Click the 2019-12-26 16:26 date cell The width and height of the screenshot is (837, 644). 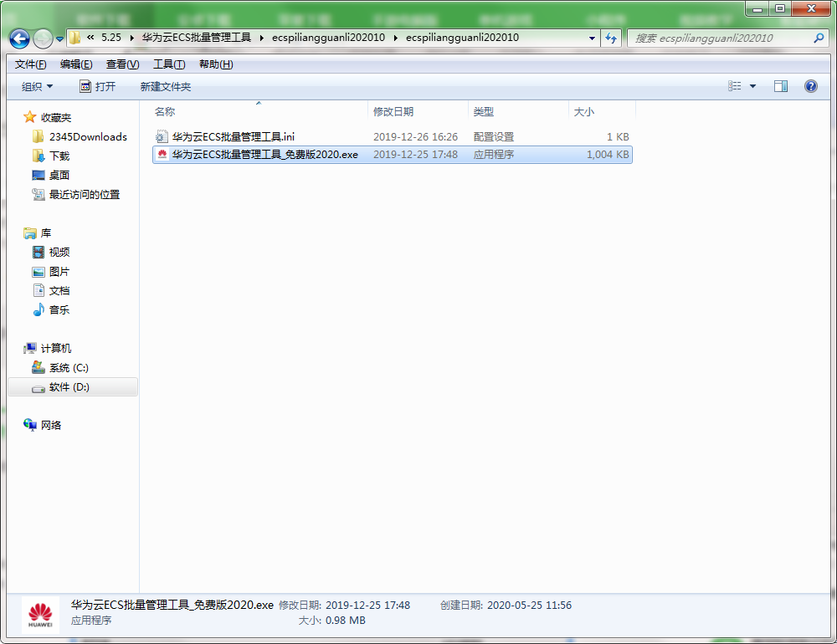415,136
